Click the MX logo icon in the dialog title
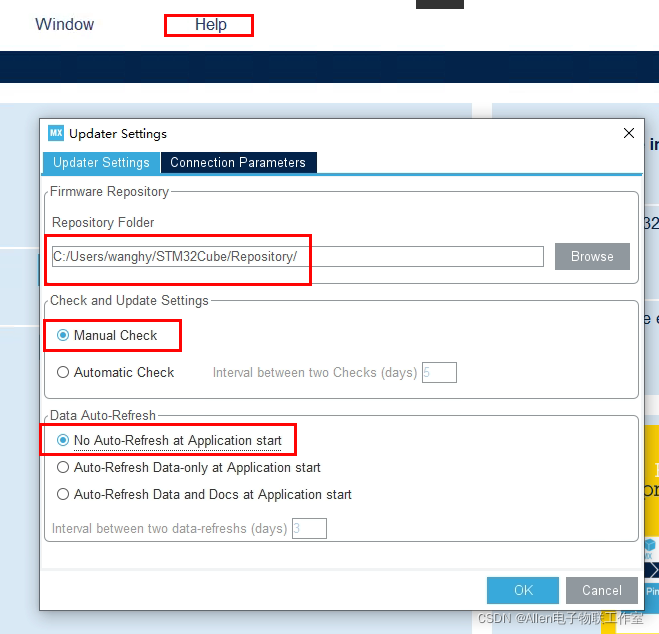The width and height of the screenshot is (659, 634). pyautogui.click(x=56, y=133)
